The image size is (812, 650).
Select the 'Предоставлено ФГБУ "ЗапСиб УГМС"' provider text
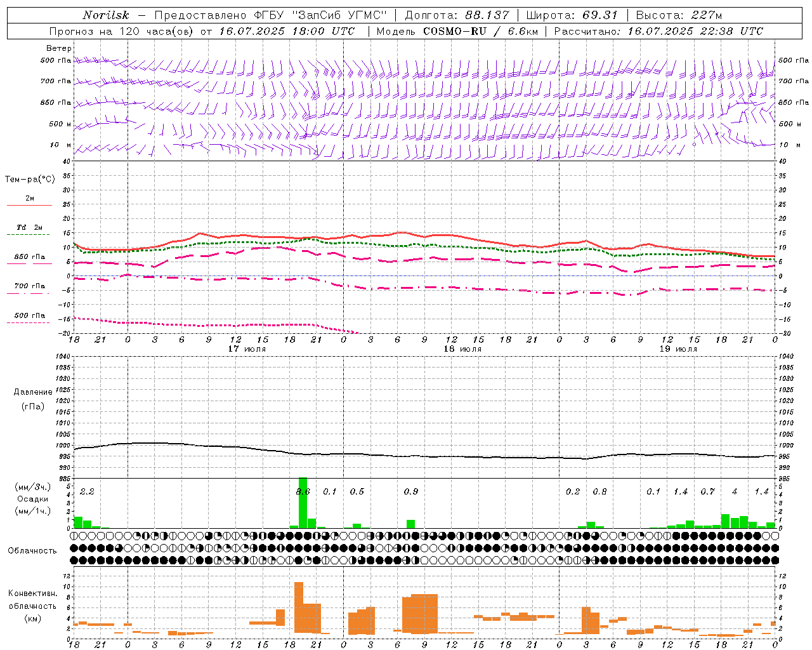click(271, 15)
